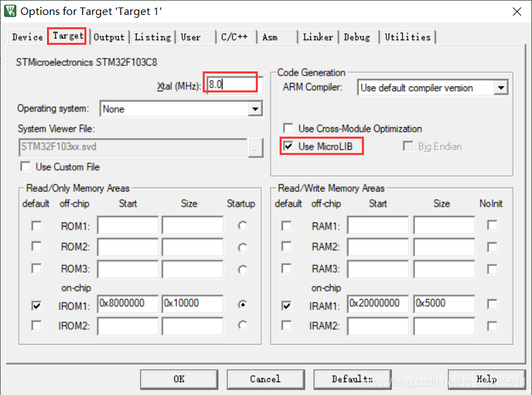The height and width of the screenshot is (395, 532).
Task: Select IROM1 startup radio button
Action: pos(242,305)
